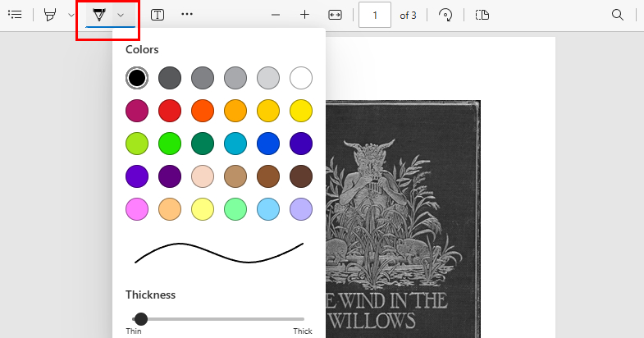Image resolution: width=644 pixels, height=338 pixels.
Task: Collapse the Draw pen options chevron
Action: click(121, 16)
